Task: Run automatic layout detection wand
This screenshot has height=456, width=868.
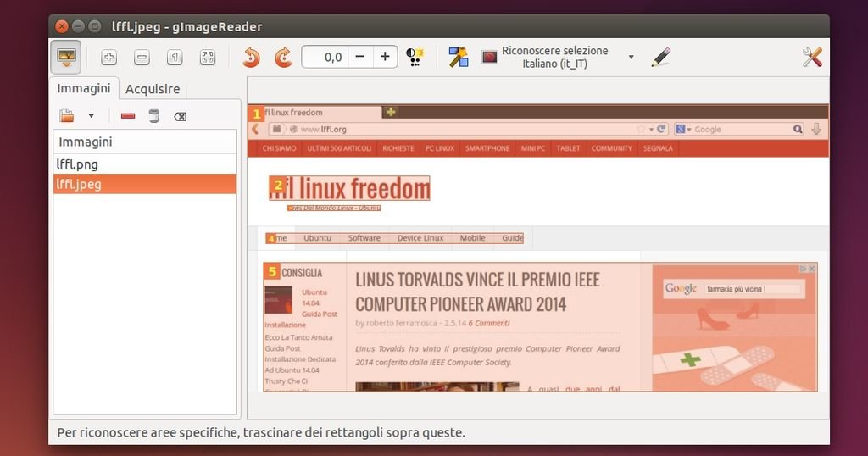Action: tap(459, 57)
